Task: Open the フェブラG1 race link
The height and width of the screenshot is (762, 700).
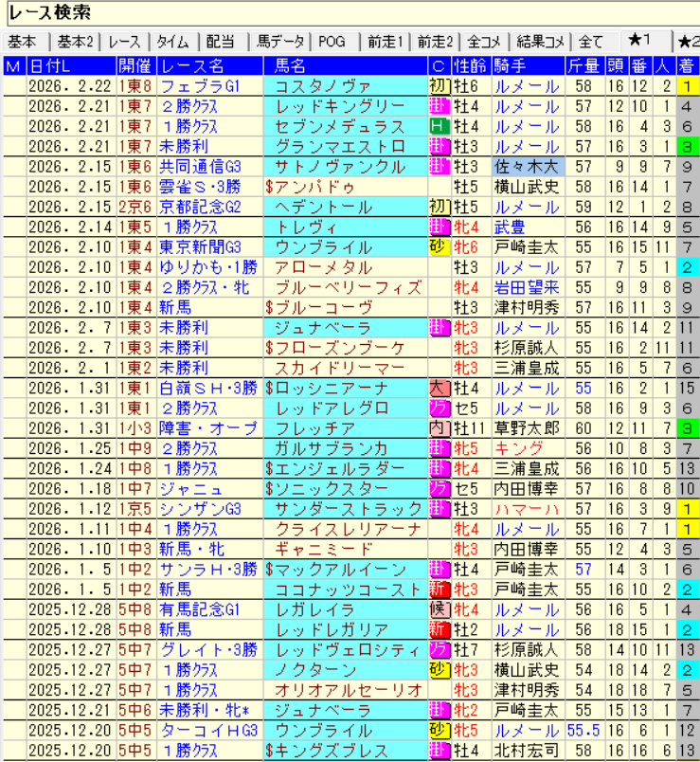Action: 200,86
